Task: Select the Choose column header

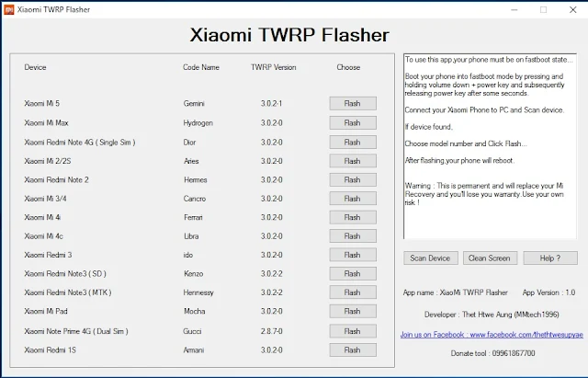Action: click(x=348, y=67)
